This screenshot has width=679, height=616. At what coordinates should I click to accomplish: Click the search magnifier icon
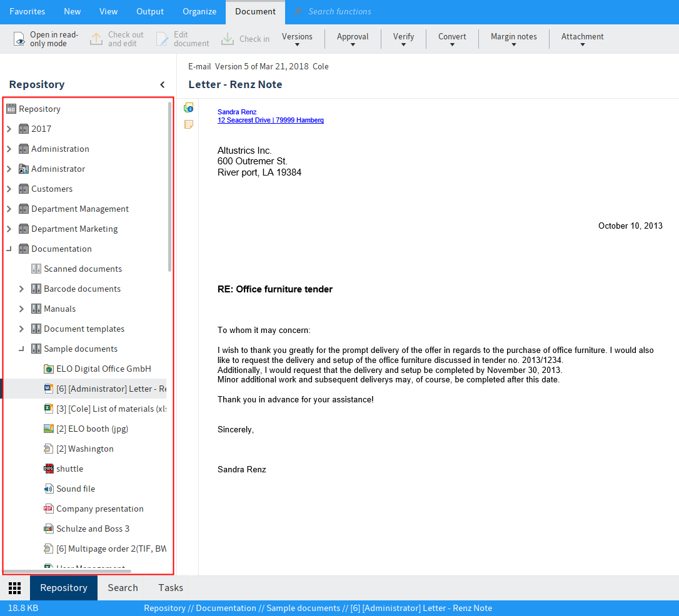298,12
